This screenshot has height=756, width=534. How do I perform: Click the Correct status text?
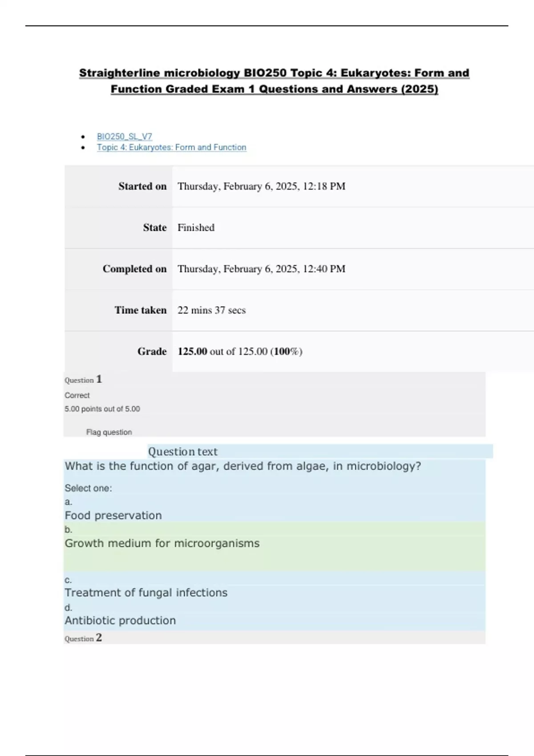[x=77, y=395]
